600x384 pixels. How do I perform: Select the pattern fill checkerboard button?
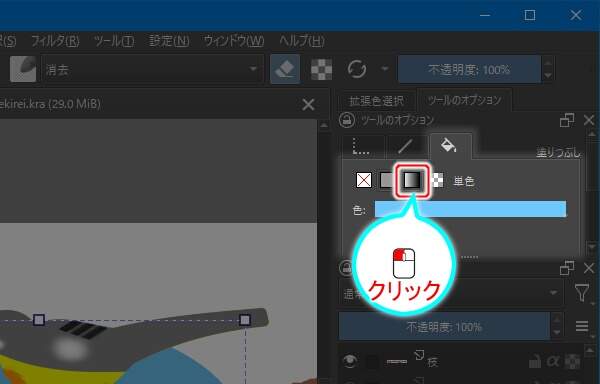pyautogui.click(x=438, y=180)
